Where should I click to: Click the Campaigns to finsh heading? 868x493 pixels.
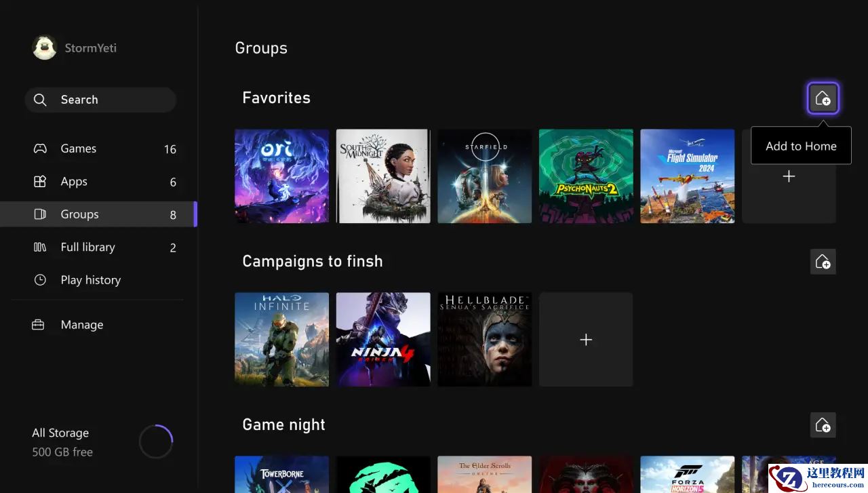point(313,261)
